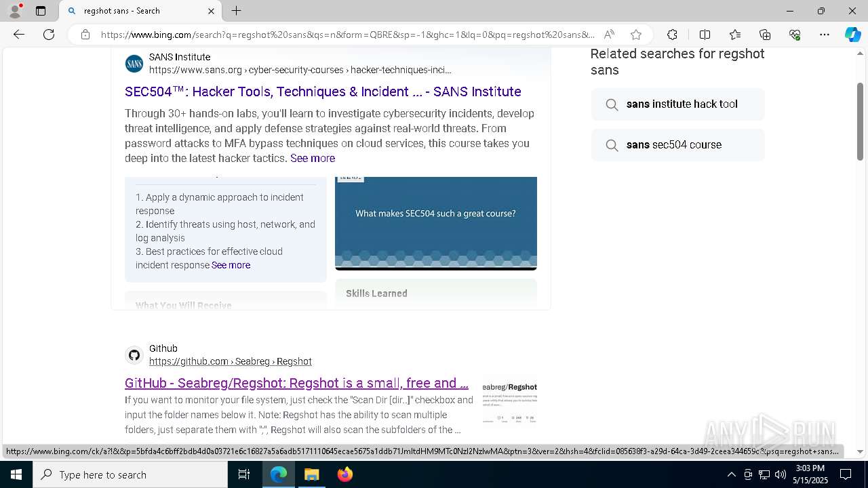The image size is (868, 488).
Task: Toggle split screen view
Action: 705,35
